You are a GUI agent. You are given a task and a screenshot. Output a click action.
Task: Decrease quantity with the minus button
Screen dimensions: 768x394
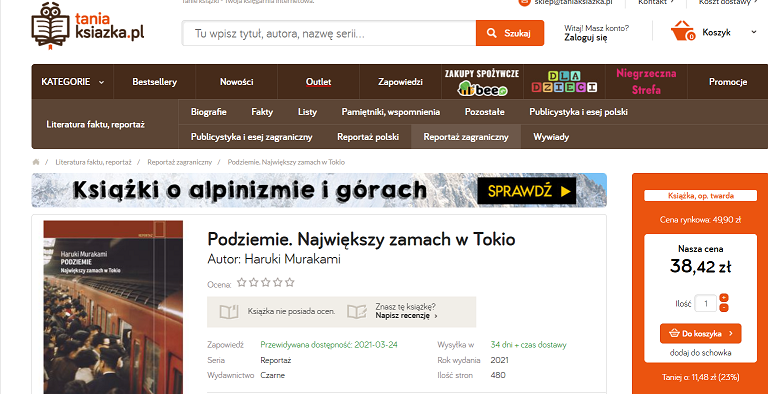pos(724,308)
